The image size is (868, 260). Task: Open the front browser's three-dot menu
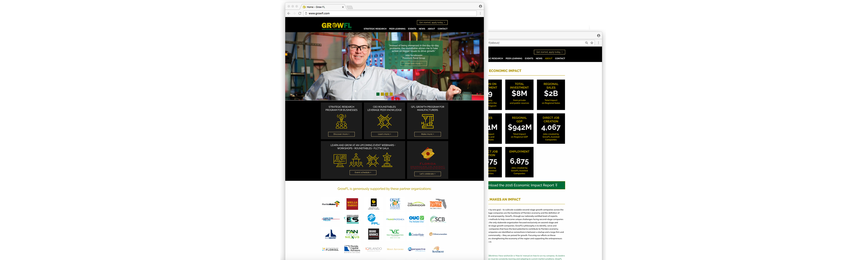tap(480, 14)
